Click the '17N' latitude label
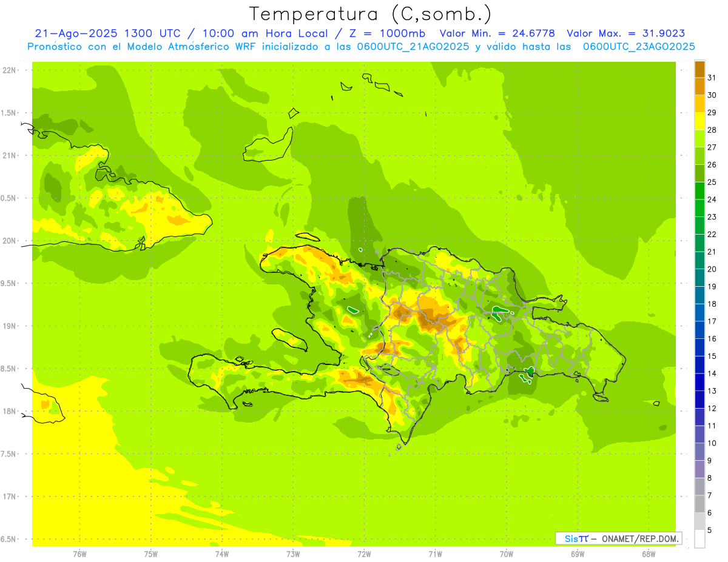This screenshot has width=728, height=562. [10, 497]
